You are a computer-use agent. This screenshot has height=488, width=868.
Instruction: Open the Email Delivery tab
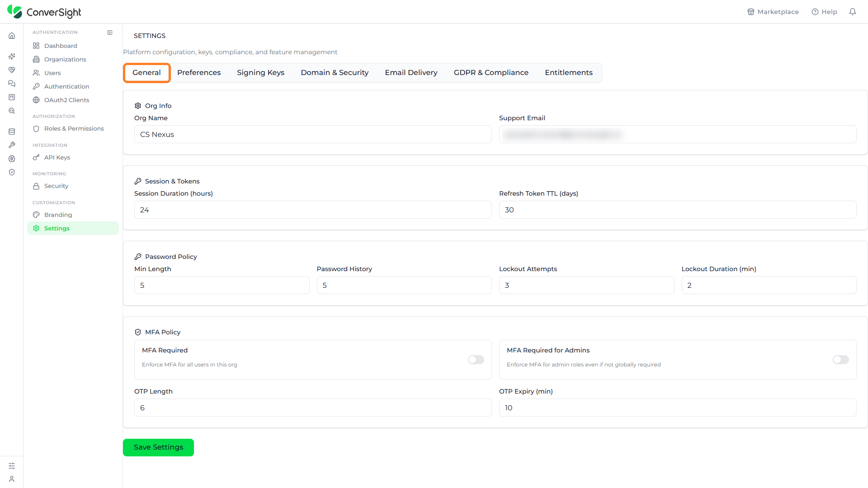(x=411, y=73)
